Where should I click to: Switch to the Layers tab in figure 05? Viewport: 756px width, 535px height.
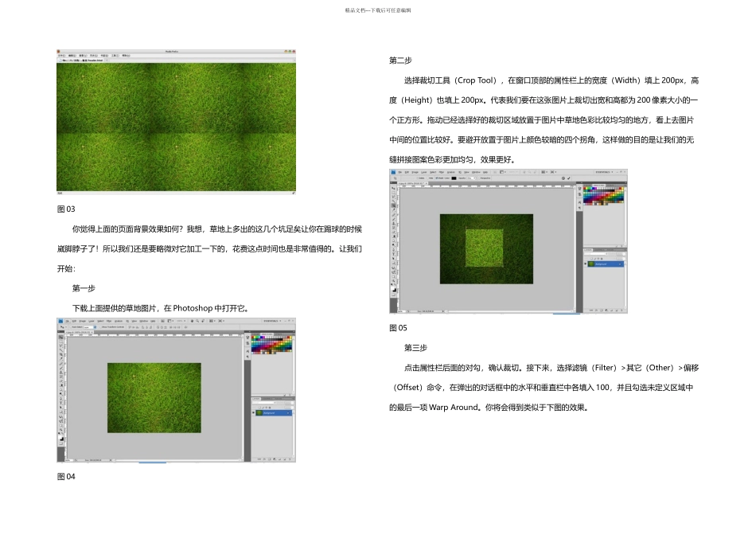588,250
